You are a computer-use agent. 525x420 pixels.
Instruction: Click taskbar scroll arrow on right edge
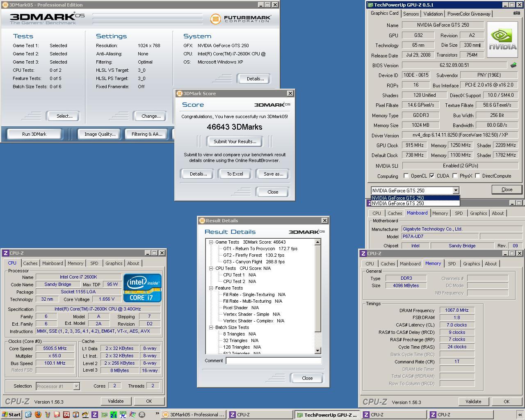(x=520, y=415)
